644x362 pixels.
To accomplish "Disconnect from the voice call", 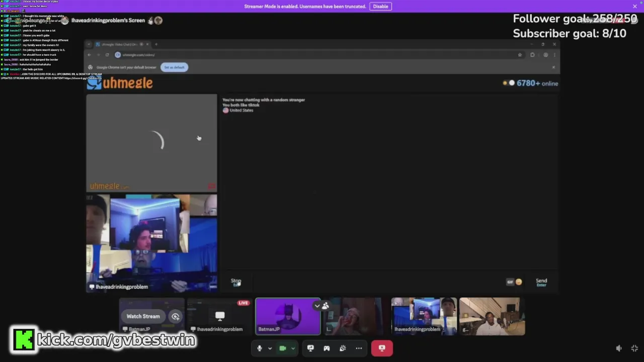I will [x=382, y=348].
